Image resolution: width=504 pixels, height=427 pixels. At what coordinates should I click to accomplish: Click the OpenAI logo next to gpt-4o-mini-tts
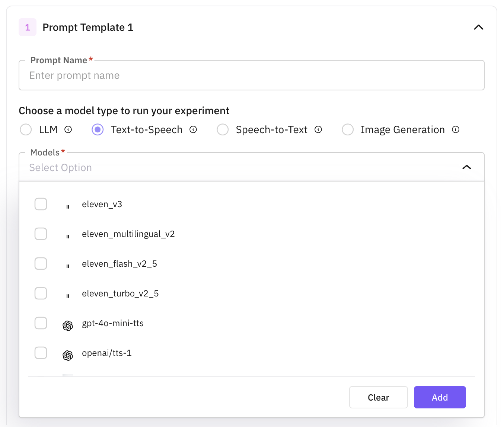68,326
